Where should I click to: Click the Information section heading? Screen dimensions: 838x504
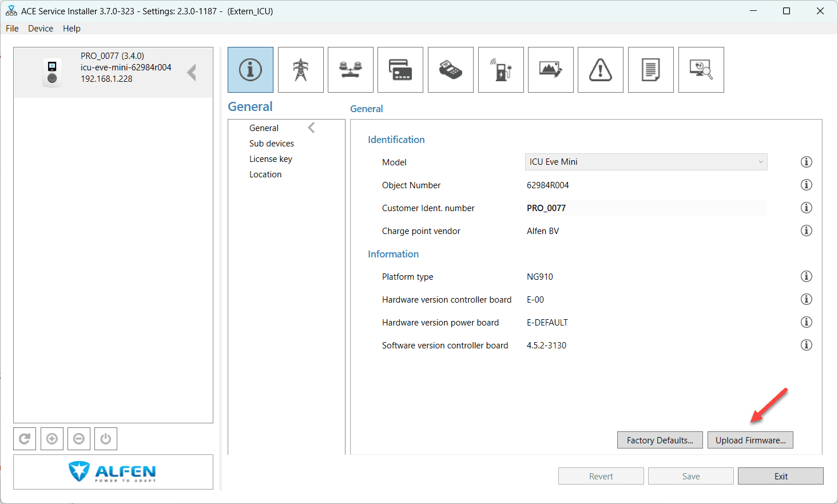[394, 254]
